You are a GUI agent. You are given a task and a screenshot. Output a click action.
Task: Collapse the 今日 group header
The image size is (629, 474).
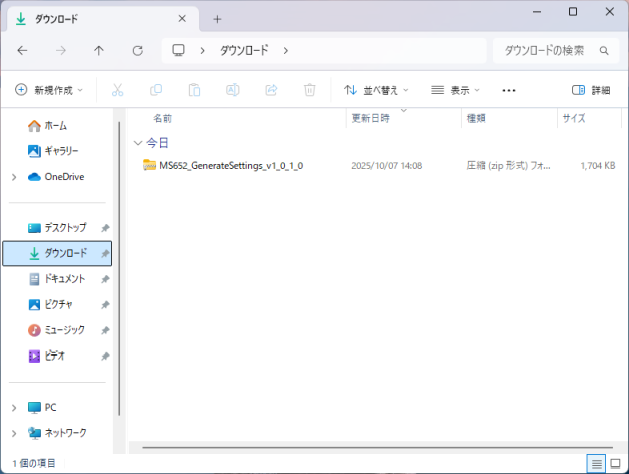[138, 143]
